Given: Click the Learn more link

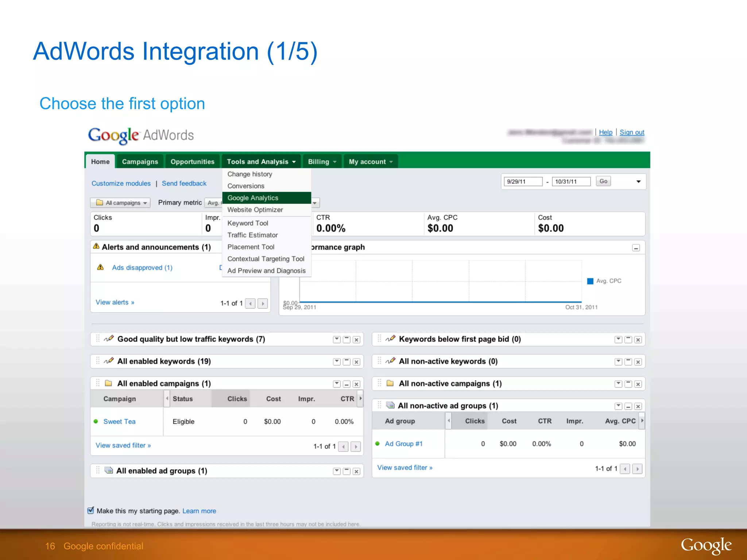Looking at the screenshot, I should (199, 511).
